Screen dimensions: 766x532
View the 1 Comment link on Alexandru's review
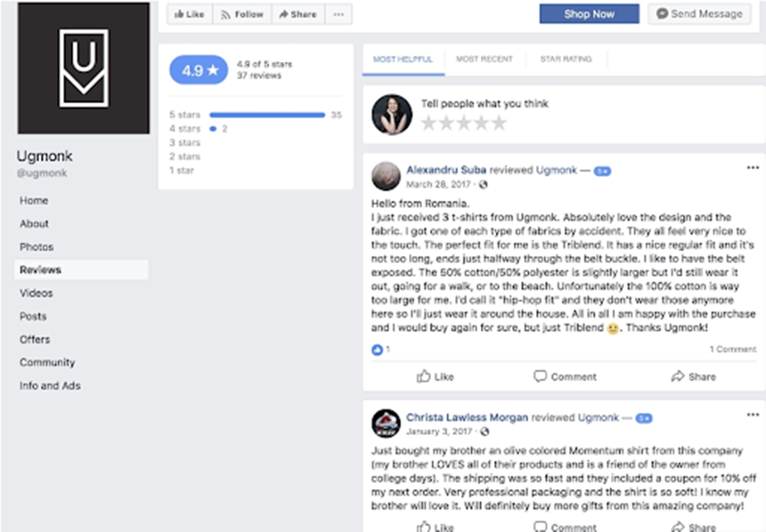click(733, 349)
